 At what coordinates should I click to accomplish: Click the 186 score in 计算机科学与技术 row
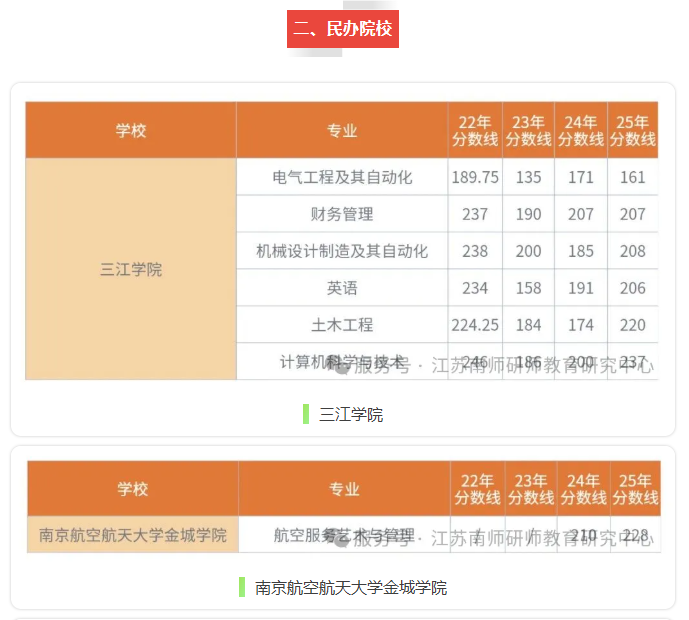[x=529, y=362]
